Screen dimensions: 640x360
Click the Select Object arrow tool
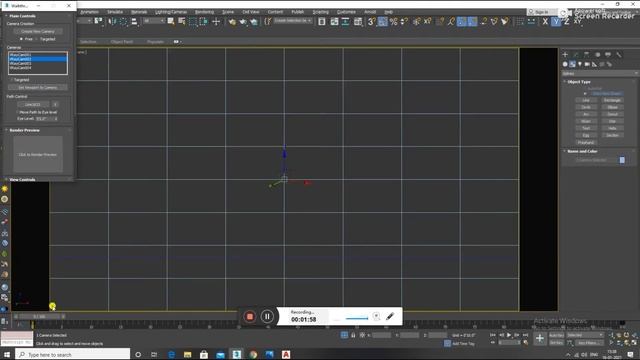(171, 21)
